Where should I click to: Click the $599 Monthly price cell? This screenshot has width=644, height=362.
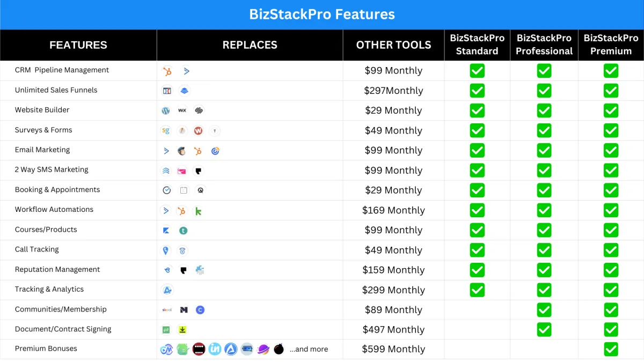(x=393, y=349)
